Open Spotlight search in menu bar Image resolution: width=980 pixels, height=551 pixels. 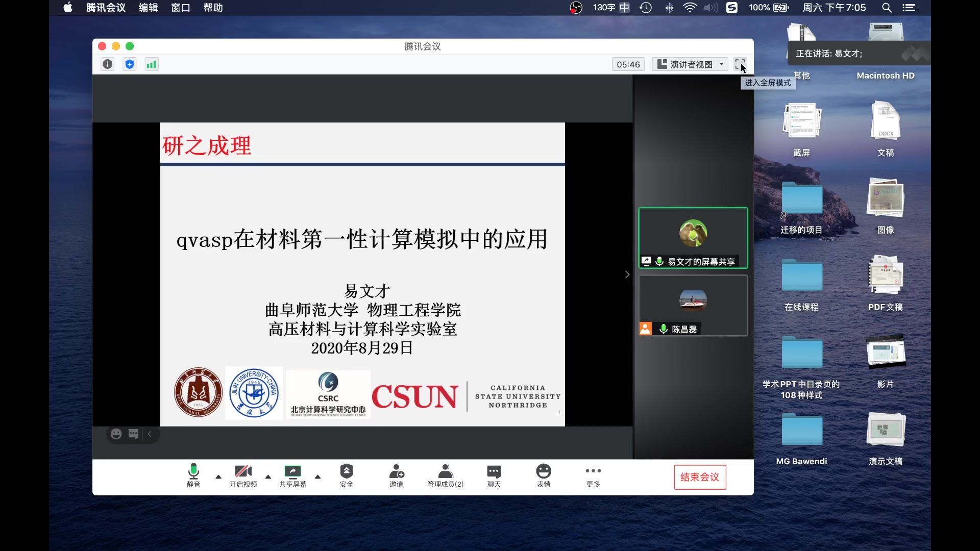tap(887, 8)
